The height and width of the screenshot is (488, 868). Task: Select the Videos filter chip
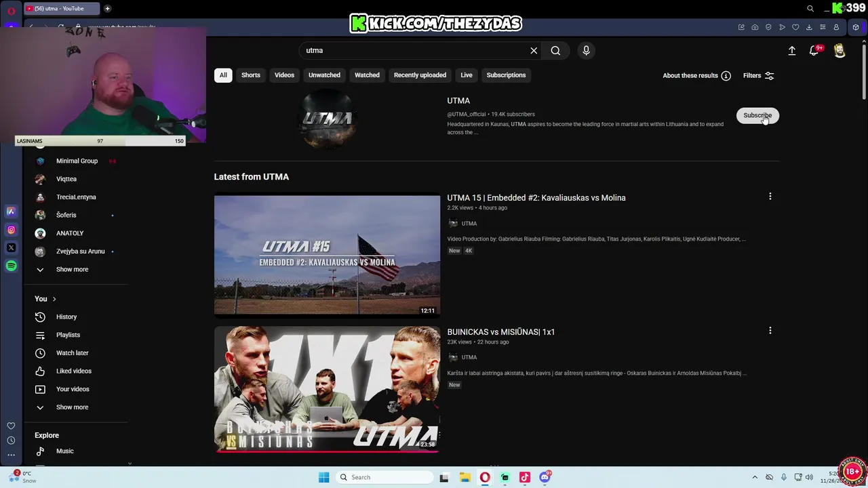coord(284,75)
